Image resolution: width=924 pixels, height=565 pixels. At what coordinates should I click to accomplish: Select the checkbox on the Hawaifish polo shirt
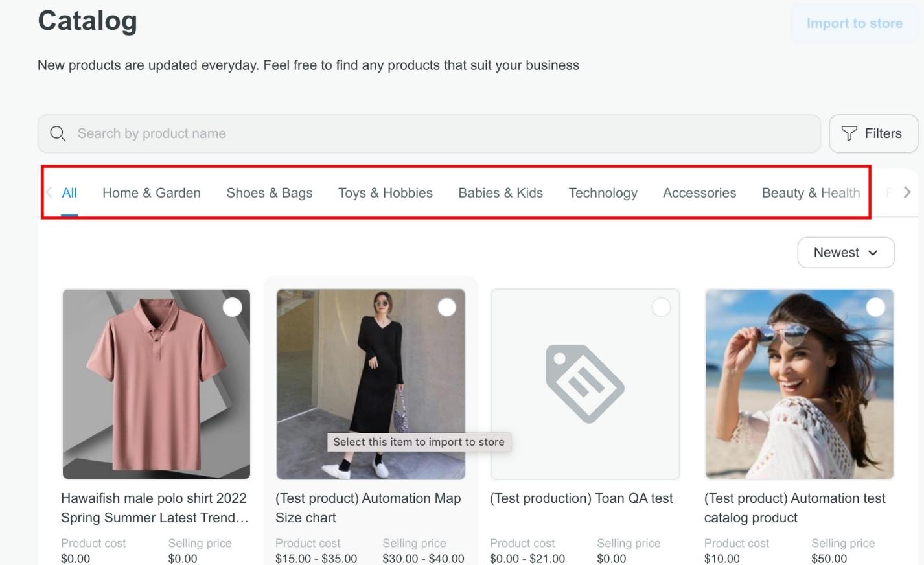(233, 306)
